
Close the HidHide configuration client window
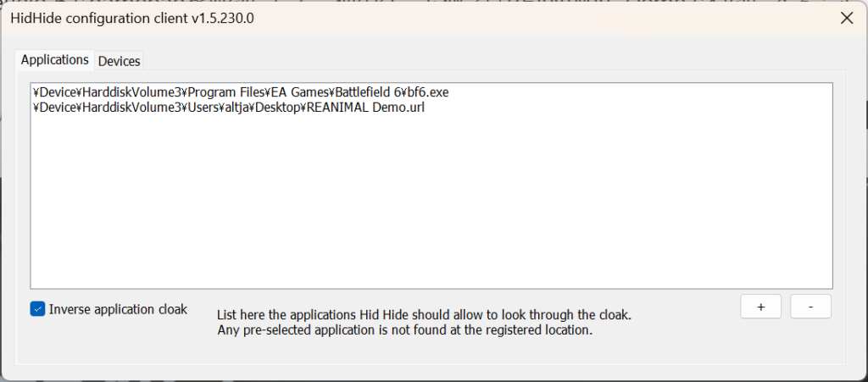pyautogui.click(x=845, y=18)
